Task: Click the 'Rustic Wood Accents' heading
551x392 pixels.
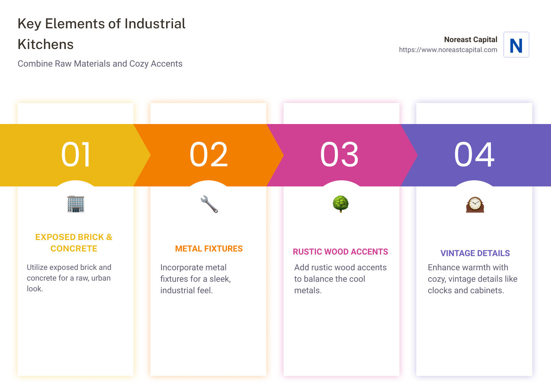Action: pos(341,252)
